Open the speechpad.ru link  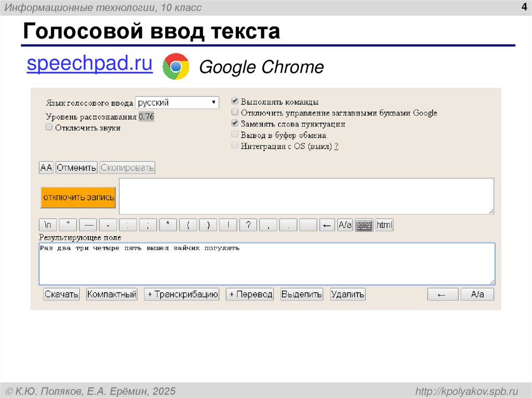pos(89,63)
